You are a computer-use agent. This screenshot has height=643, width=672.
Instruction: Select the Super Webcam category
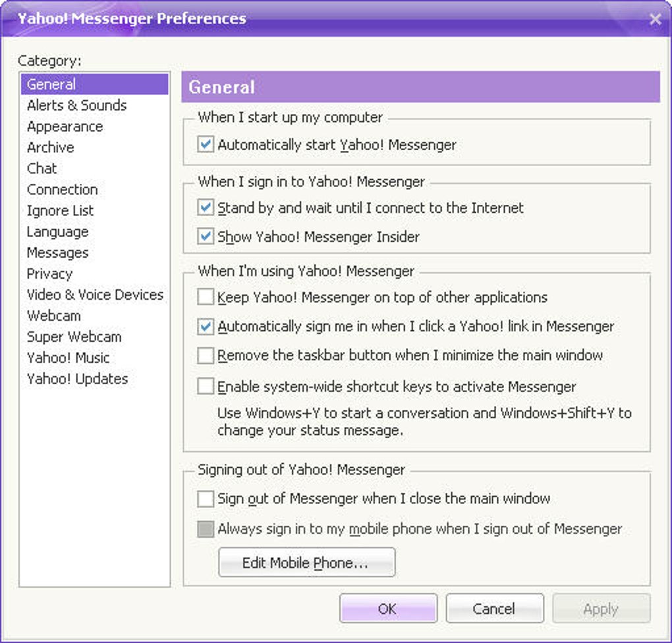[x=74, y=337]
